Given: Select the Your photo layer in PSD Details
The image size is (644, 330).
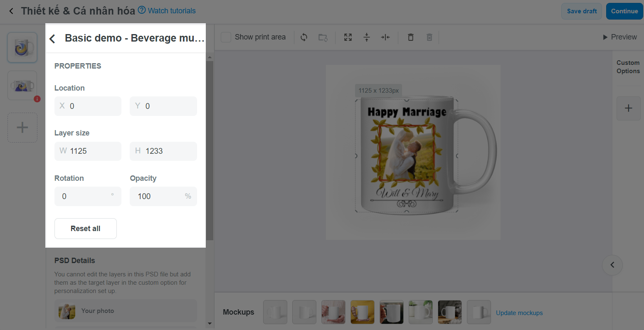Looking at the screenshot, I should tap(126, 311).
